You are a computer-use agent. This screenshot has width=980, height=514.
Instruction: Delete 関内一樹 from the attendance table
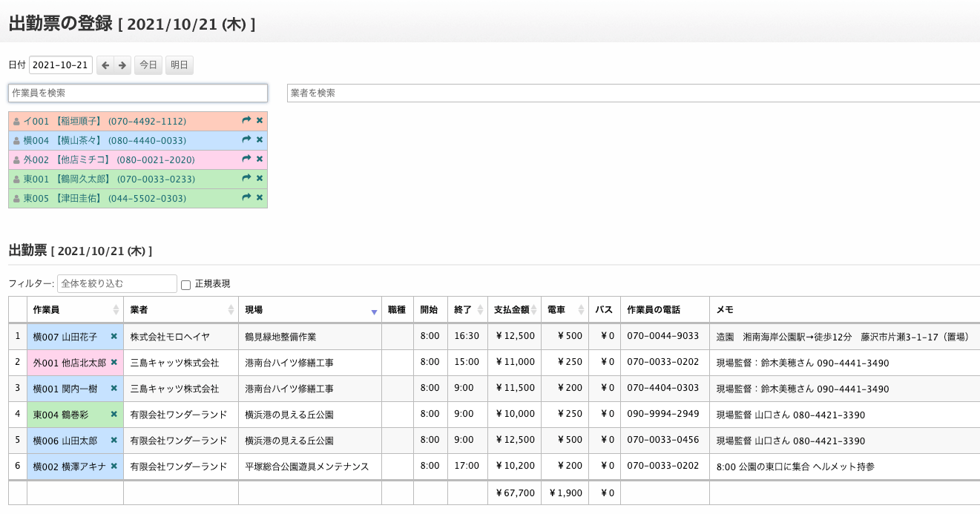(114, 388)
